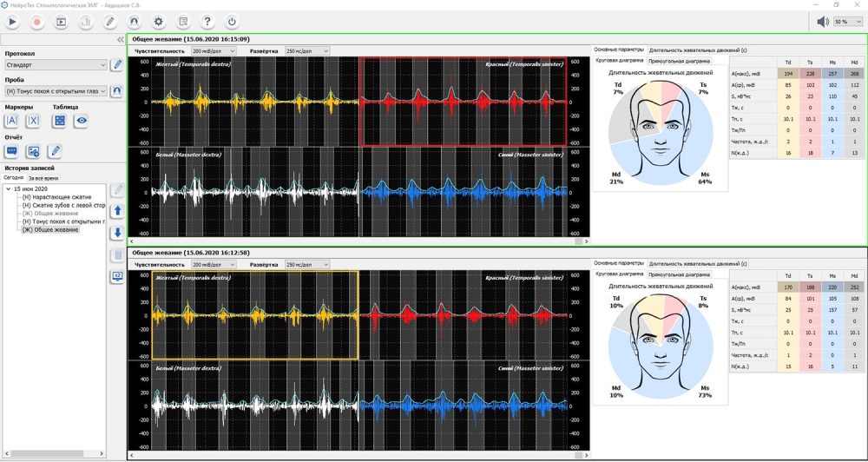
Task: Select Нарастающее сжатие record in history
Action: point(56,197)
